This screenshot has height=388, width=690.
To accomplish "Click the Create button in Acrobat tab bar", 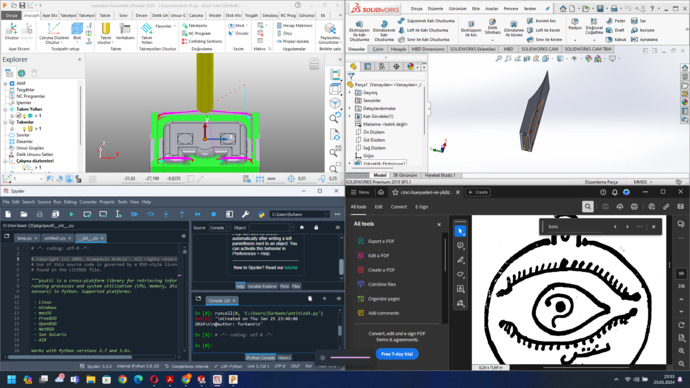I will point(478,192).
